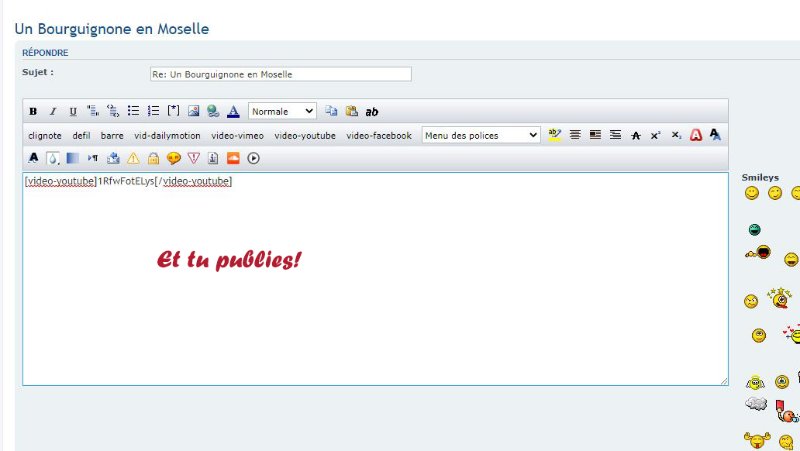Open the Normale font size dropdown
Image resolution: width=800 pixels, height=451 pixels.
(x=283, y=112)
